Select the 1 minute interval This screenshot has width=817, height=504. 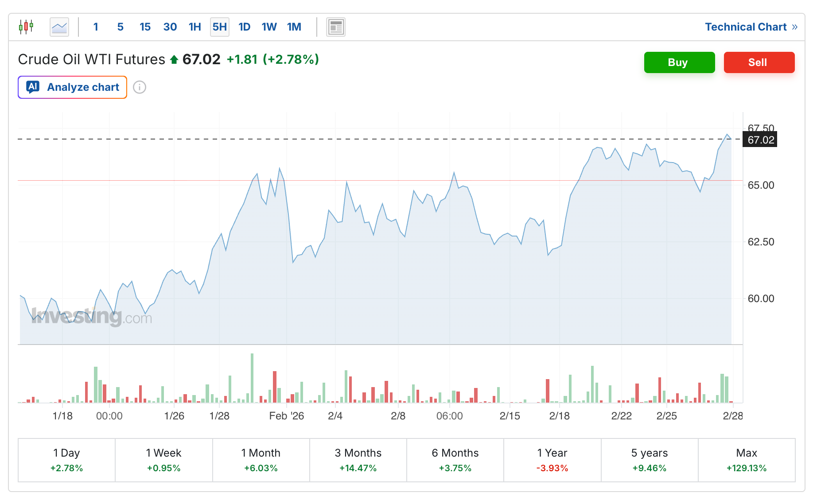click(x=96, y=27)
